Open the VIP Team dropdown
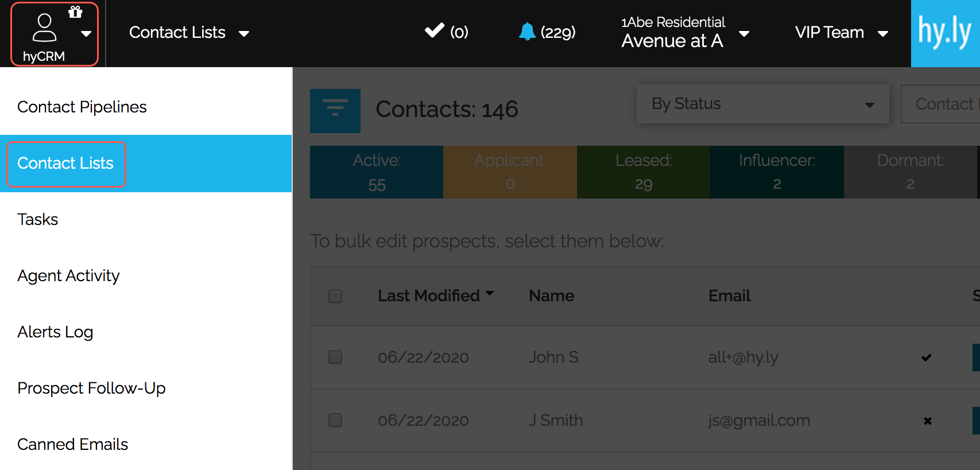980x470 pixels. 841,33
